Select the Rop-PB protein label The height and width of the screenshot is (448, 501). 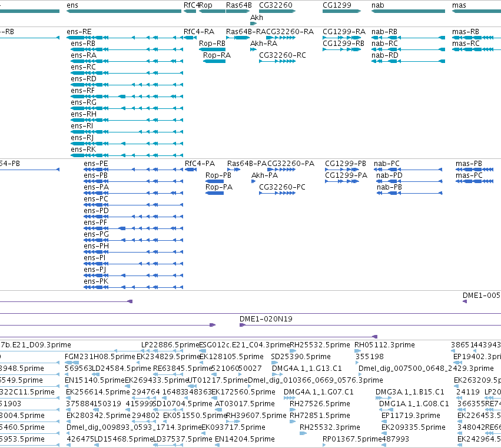pyautogui.click(x=218, y=175)
